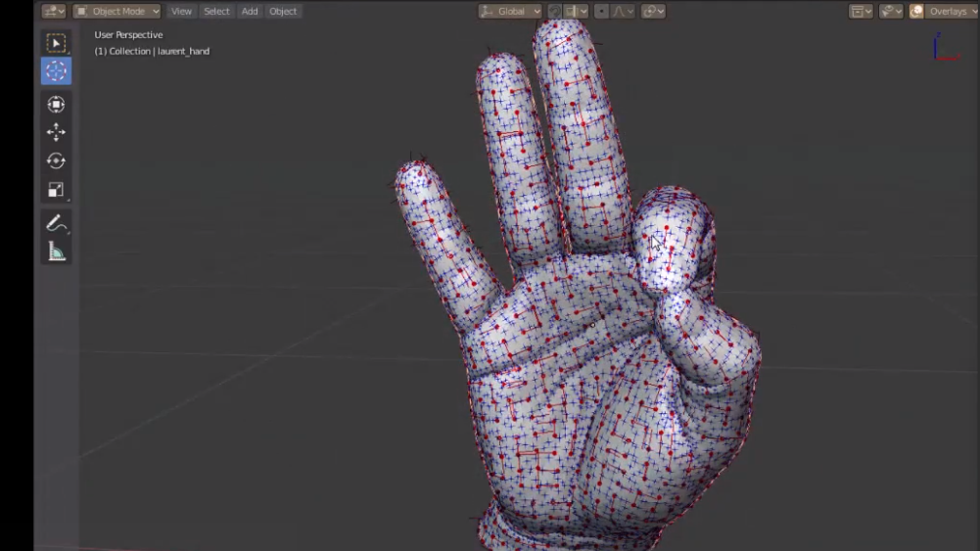Pick the Move tool

[x=56, y=132]
